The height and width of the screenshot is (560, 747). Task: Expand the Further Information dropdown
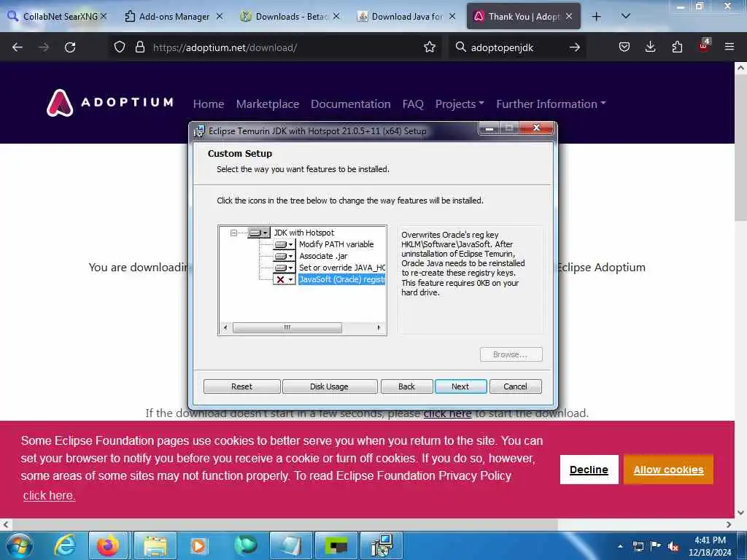pos(551,104)
